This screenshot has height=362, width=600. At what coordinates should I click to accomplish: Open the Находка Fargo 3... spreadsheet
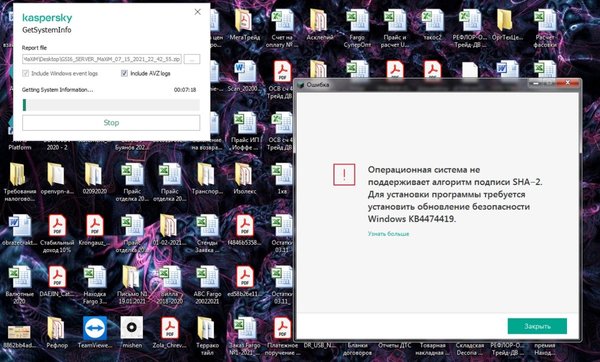point(95,277)
